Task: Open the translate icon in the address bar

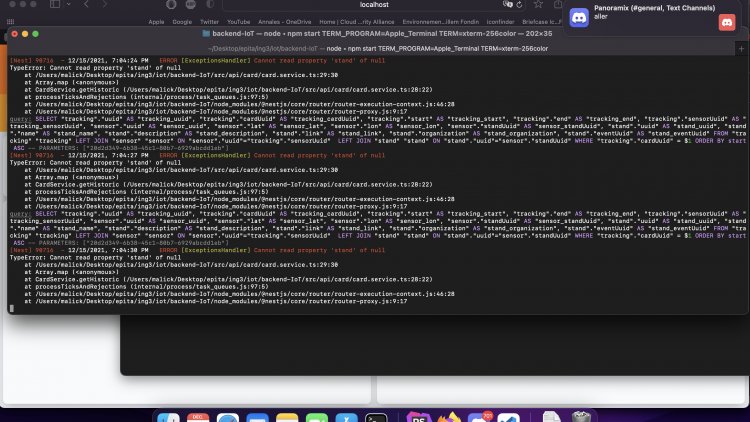Action: 507,4
